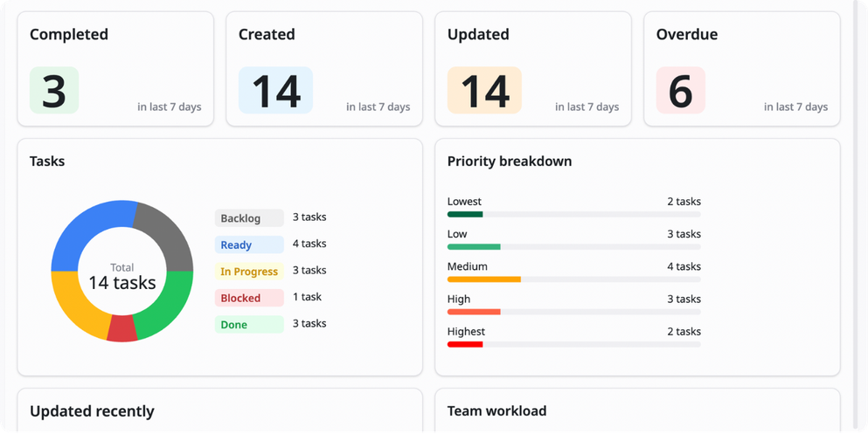Select the Ready status label

click(x=249, y=245)
